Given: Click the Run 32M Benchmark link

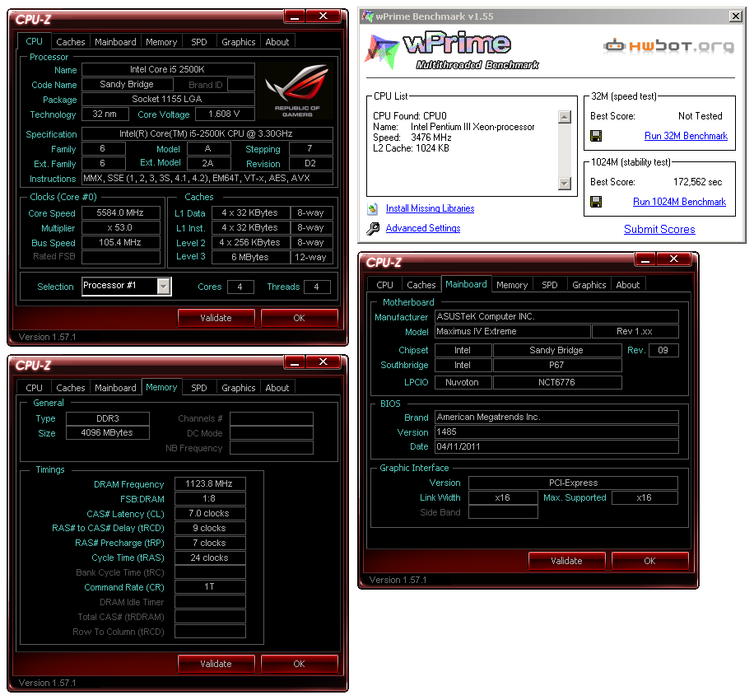Looking at the screenshot, I should [686, 136].
